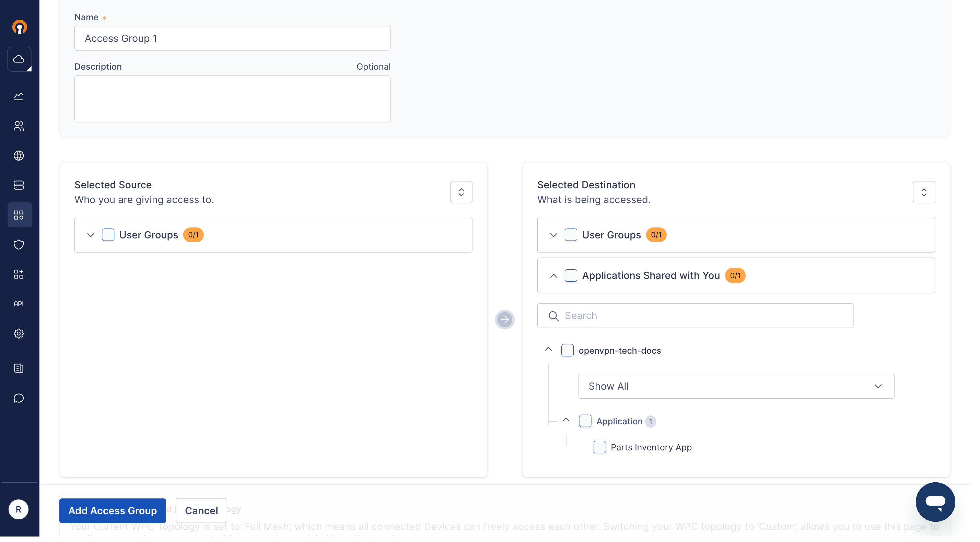The width and height of the screenshot is (980, 542).
Task: Check the Applications Shared with You checkbox
Action: coord(571,275)
